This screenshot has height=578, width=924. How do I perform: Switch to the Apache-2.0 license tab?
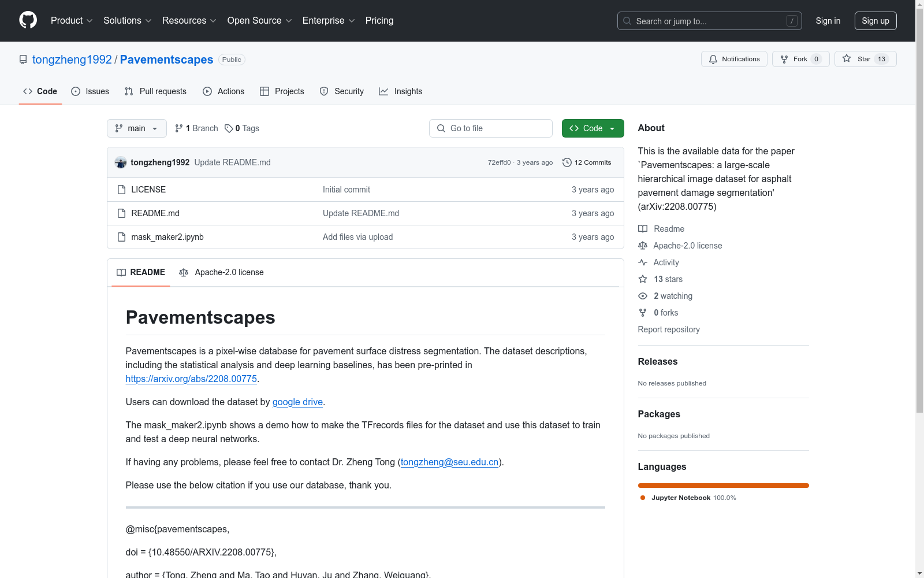tap(222, 272)
